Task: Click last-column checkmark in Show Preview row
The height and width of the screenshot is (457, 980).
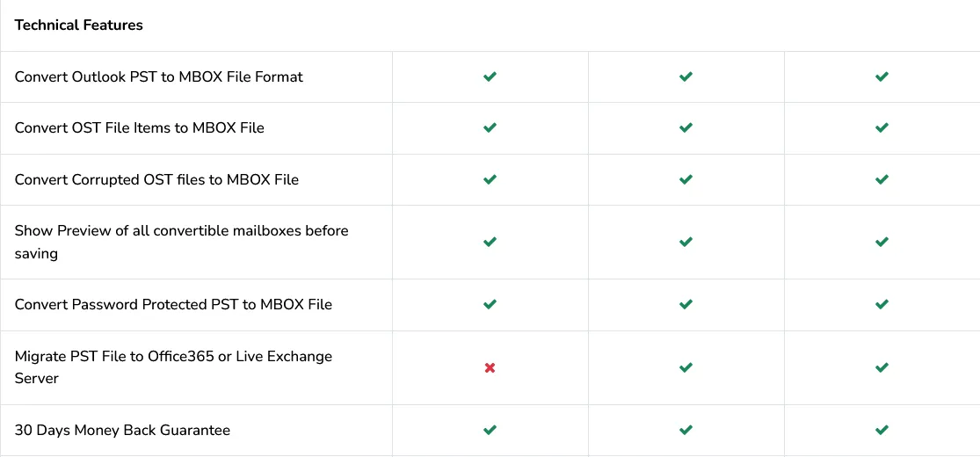Action: (882, 242)
